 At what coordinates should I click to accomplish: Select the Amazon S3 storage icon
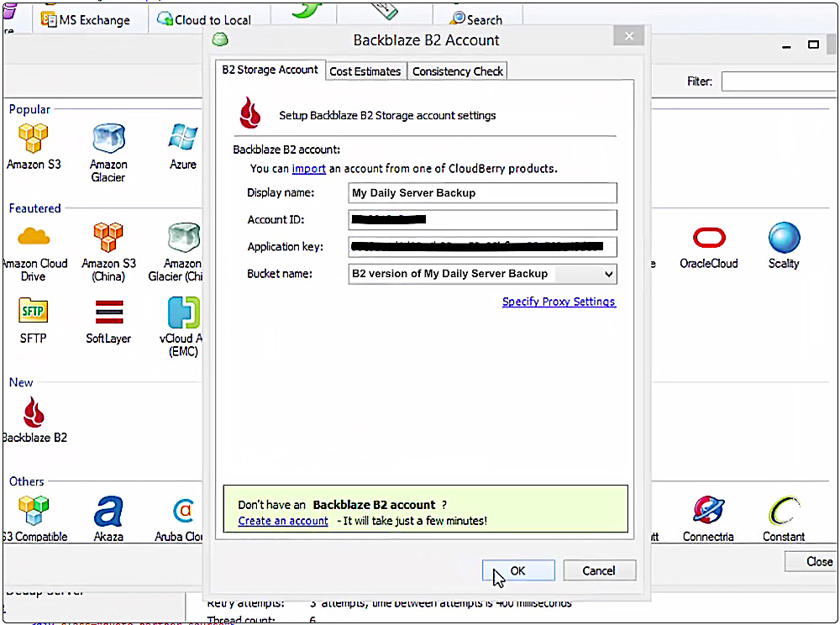(34, 138)
